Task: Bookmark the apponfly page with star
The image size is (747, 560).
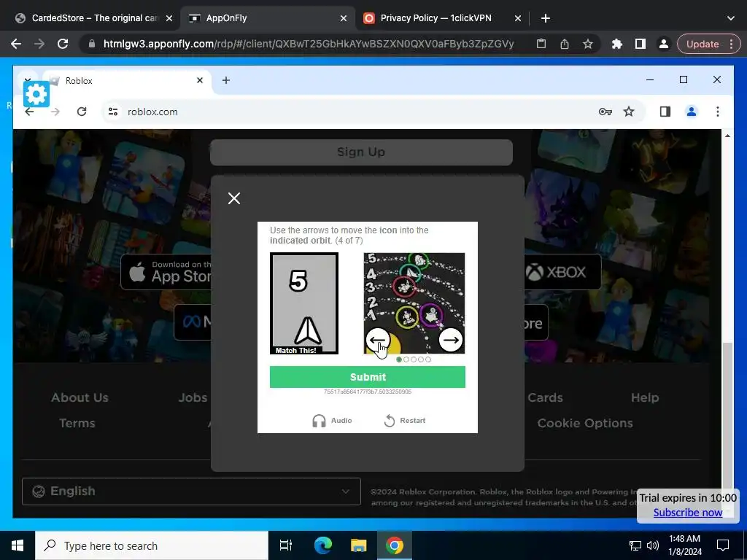Action: point(588,44)
